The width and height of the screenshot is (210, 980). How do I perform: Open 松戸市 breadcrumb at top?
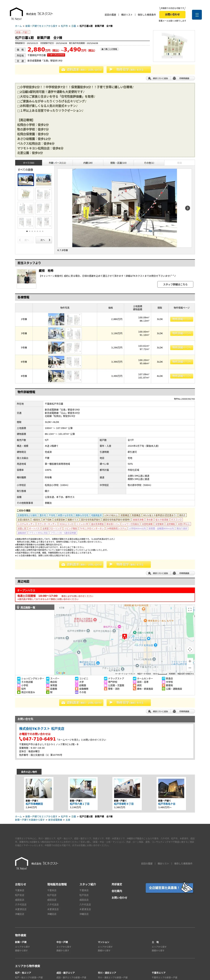tap(64, 26)
